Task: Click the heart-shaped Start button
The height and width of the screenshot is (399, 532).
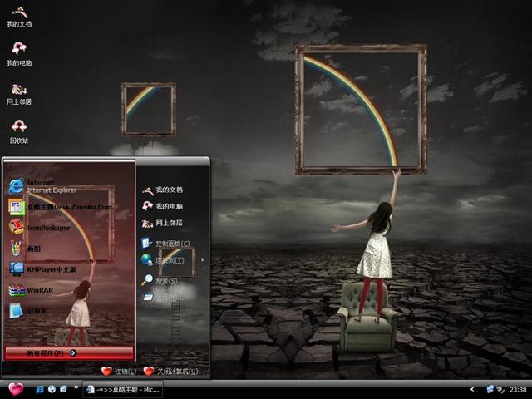Action: coord(15,388)
